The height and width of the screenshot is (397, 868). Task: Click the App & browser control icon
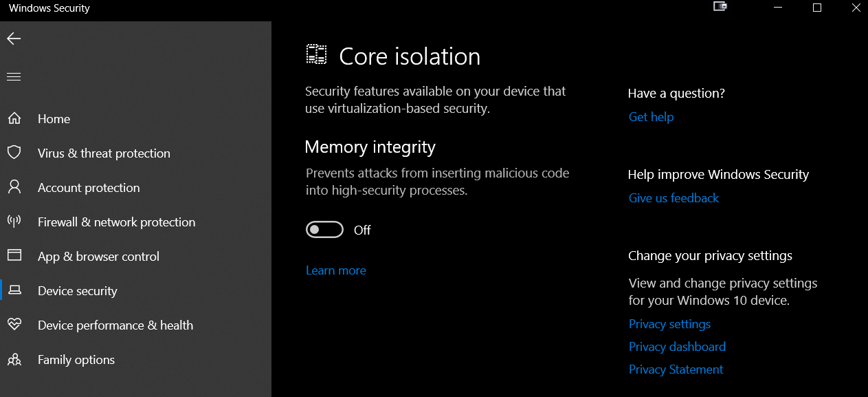14,256
